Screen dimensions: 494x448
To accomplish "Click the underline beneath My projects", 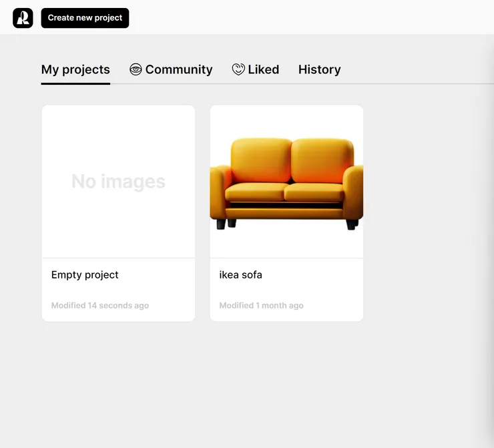I will pos(75,83).
